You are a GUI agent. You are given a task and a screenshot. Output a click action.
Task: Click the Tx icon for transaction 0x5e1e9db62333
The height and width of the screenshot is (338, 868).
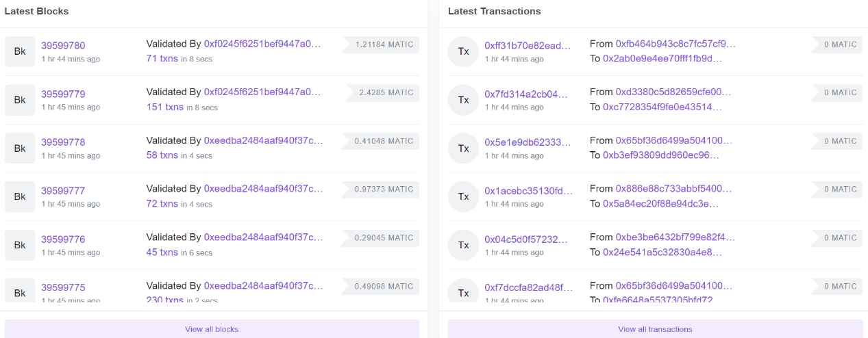463,148
